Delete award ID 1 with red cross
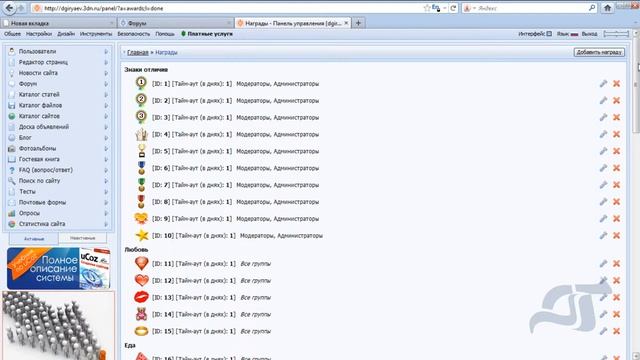 pyautogui.click(x=616, y=84)
